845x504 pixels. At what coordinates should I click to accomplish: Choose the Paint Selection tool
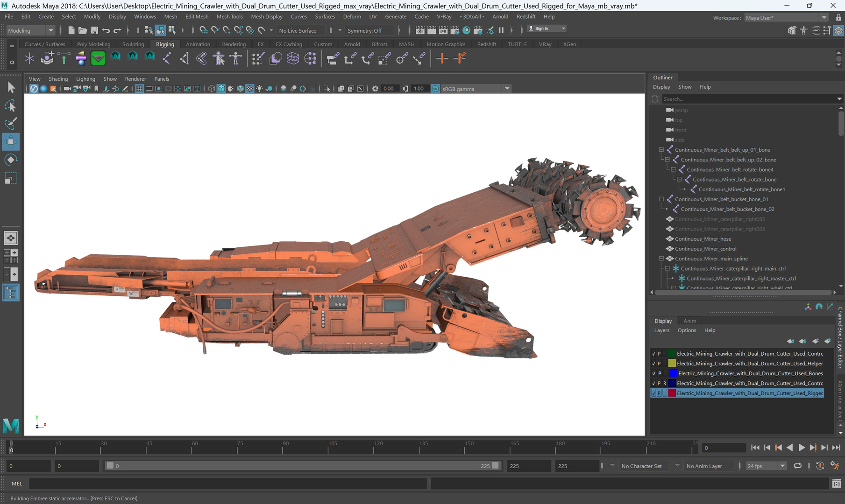click(10, 124)
